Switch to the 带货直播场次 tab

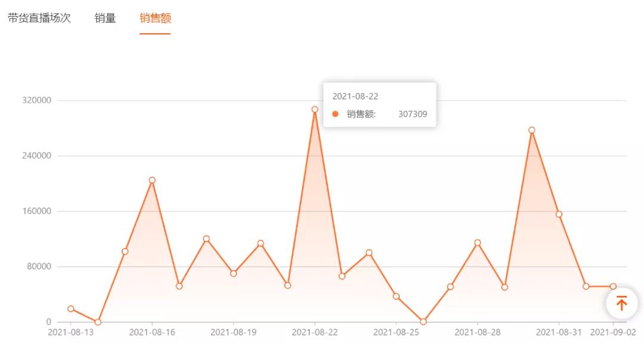39,18
